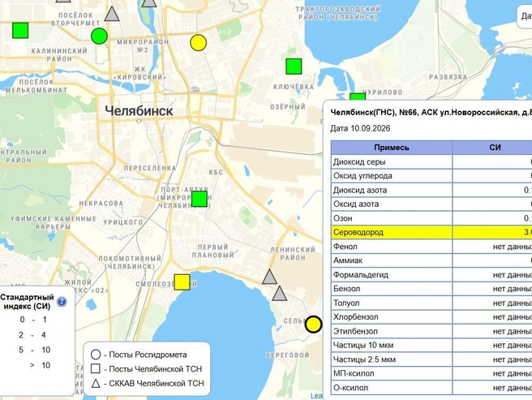Screen dimensions: 532x400
Task: Select the Озон row
Action: [x=431, y=218]
